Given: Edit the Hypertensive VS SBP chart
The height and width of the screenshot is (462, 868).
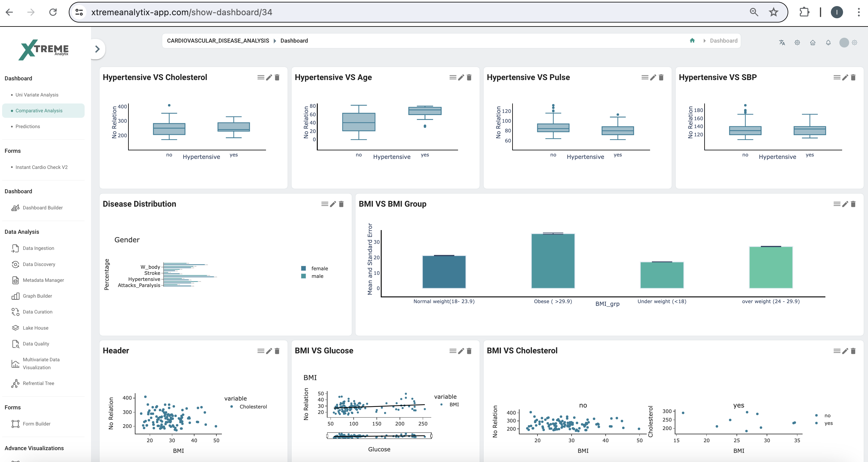Looking at the screenshot, I should click(x=845, y=78).
